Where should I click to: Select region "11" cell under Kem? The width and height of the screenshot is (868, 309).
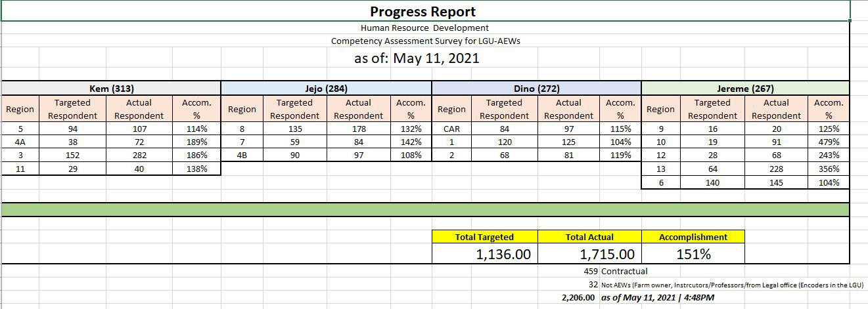tap(20, 169)
